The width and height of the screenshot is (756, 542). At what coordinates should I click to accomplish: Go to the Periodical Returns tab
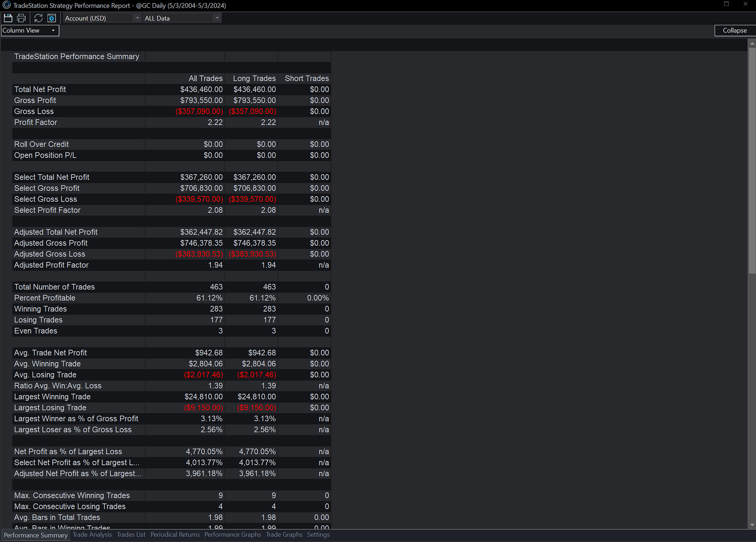[x=175, y=534]
